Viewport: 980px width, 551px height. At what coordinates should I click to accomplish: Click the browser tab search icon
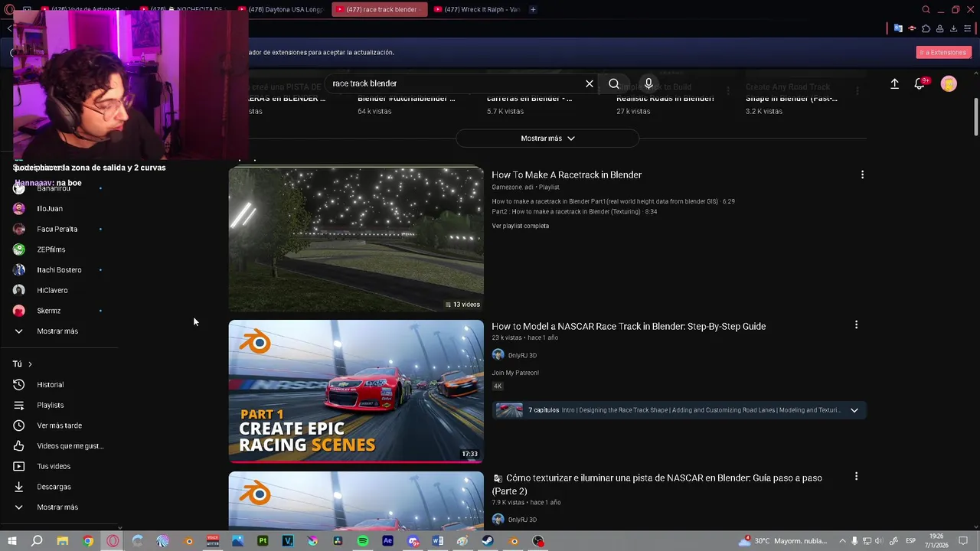pos(926,10)
